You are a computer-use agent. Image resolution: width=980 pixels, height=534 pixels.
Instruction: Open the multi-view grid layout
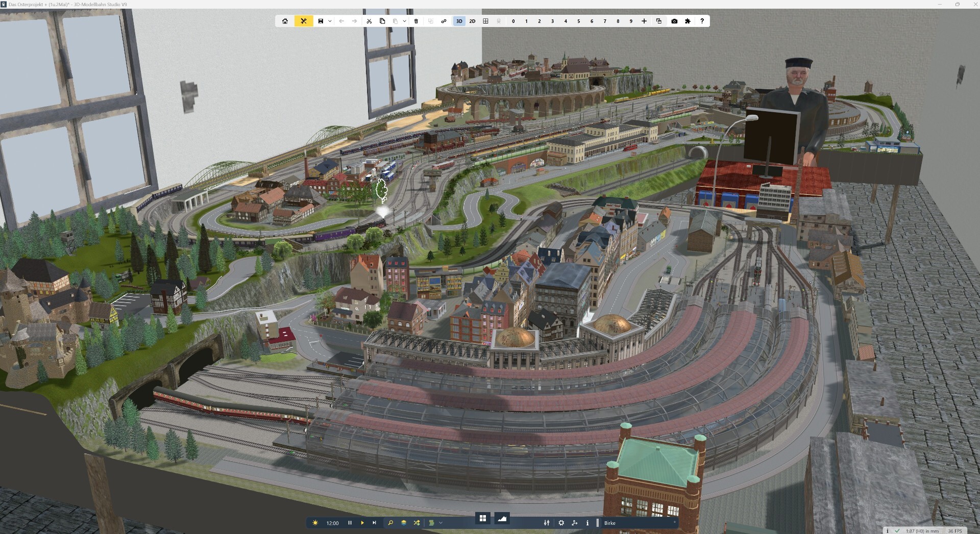point(485,21)
